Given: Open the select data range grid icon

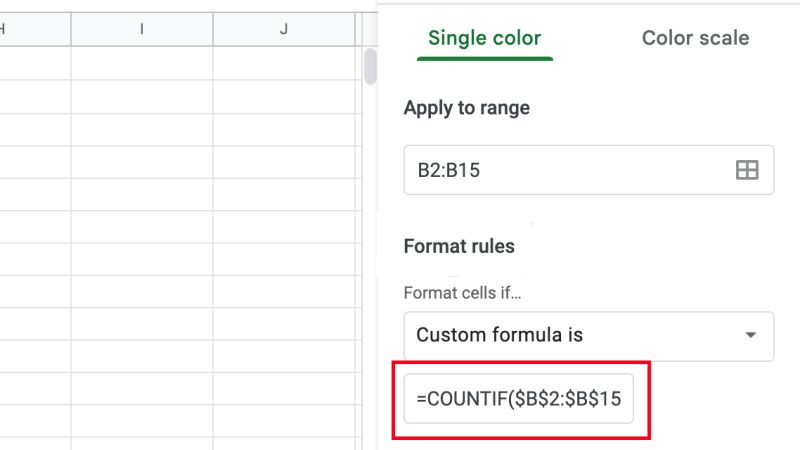Looking at the screenshot, I should pos(747,170).
